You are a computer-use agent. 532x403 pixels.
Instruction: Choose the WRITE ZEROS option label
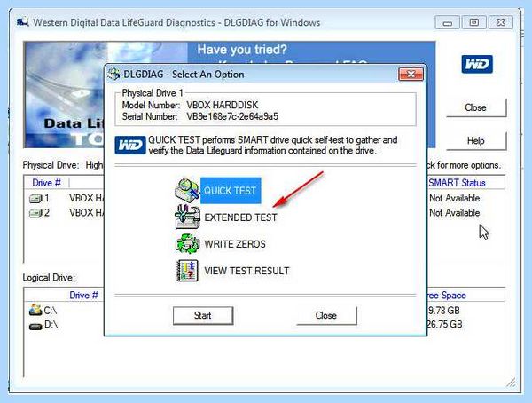pyautogui.click(x=235, y=244)
